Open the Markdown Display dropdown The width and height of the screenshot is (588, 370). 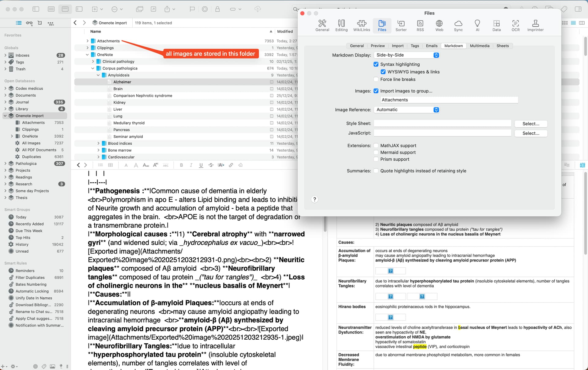pos(407,55)
